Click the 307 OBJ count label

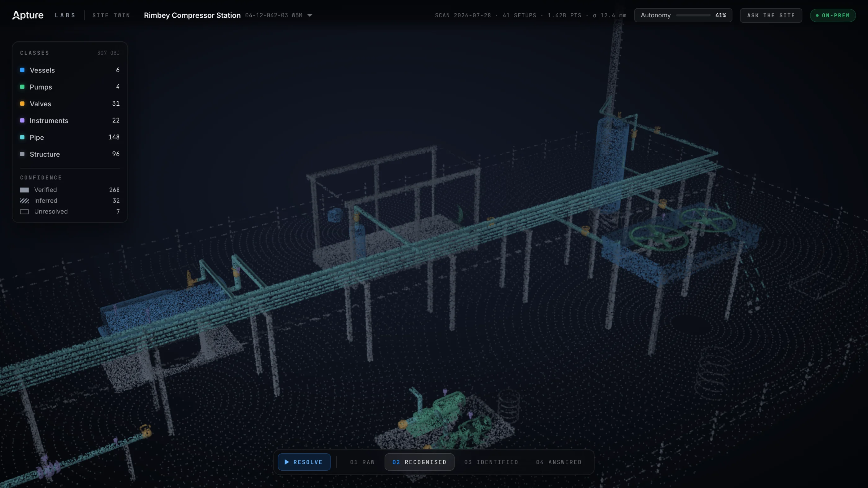[x=108, y=53]
